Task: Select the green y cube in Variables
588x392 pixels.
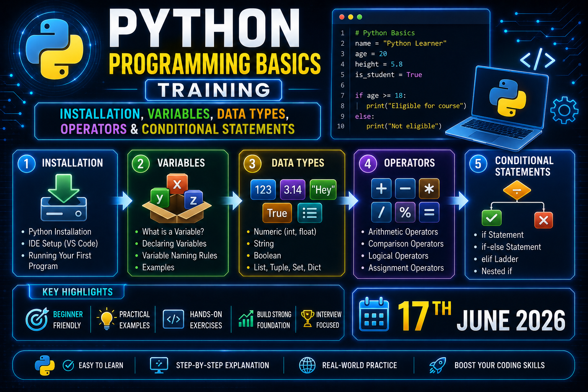Action: [x=160, y=198]
